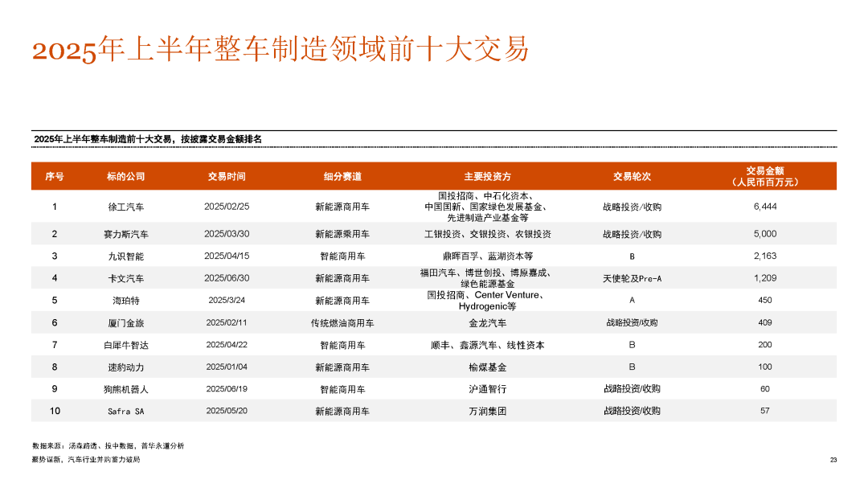Select the amount cell 450

(764, 300)
